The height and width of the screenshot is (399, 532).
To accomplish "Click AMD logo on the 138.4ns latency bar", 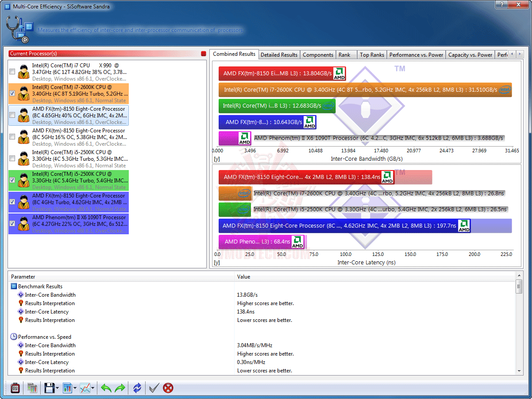I will (x=387, y=177).
